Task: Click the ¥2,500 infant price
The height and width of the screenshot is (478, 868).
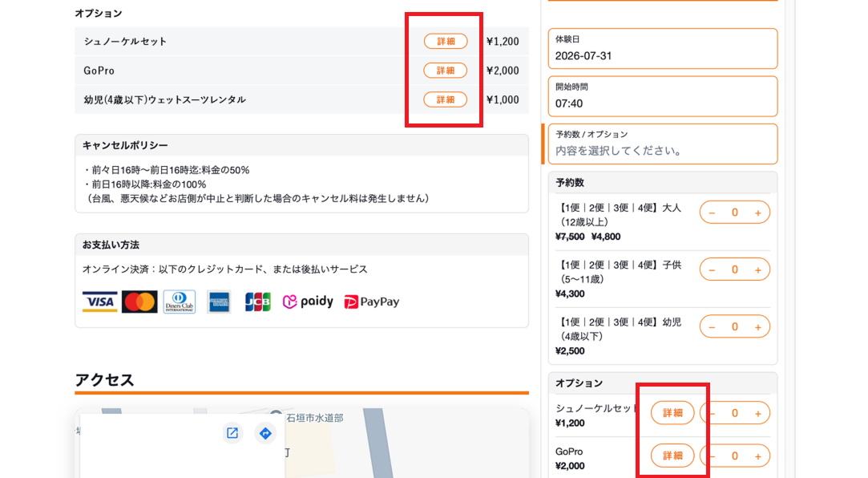Action: click(x=570, y=350)
